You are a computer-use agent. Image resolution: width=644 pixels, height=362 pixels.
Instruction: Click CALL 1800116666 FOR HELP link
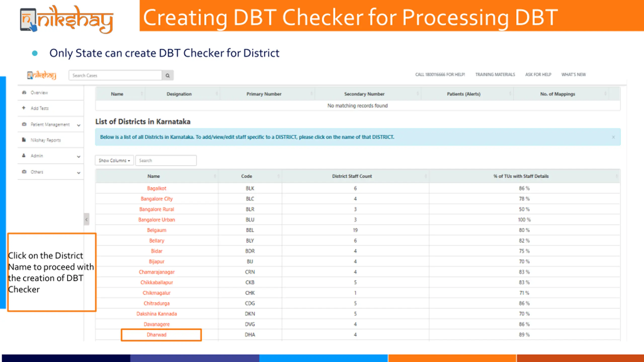pos(440,74)
